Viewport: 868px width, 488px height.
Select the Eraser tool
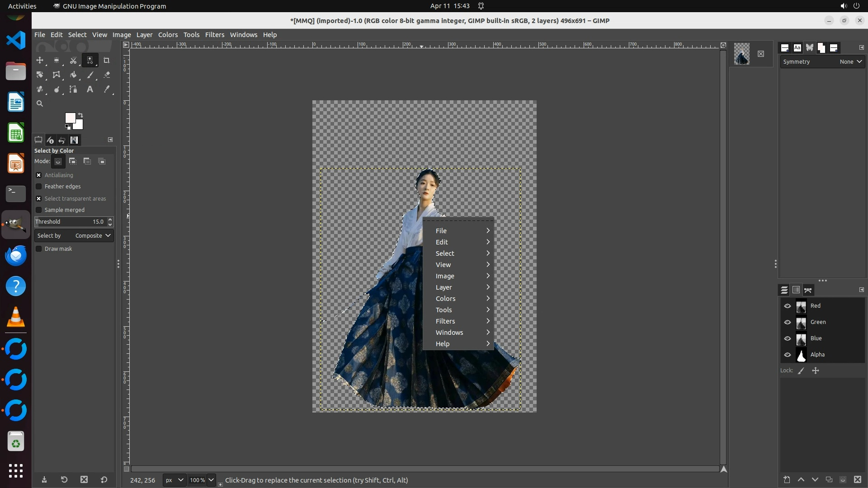[107, 75]
